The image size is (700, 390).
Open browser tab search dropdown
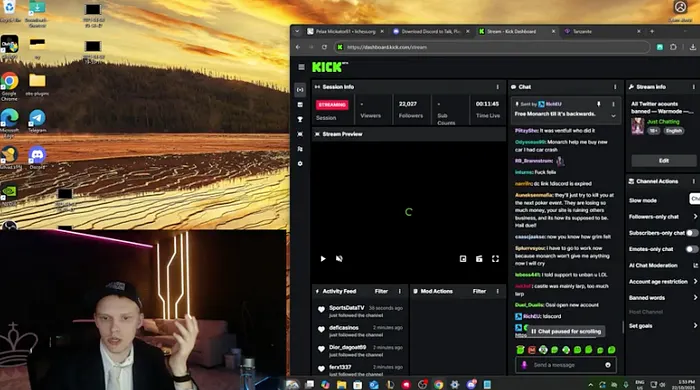(297, 32)
